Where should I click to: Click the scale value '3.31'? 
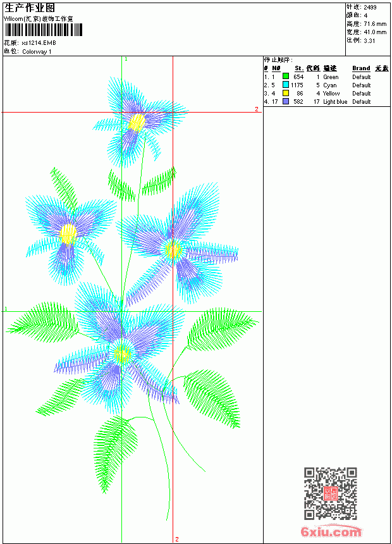coord(369,40)
